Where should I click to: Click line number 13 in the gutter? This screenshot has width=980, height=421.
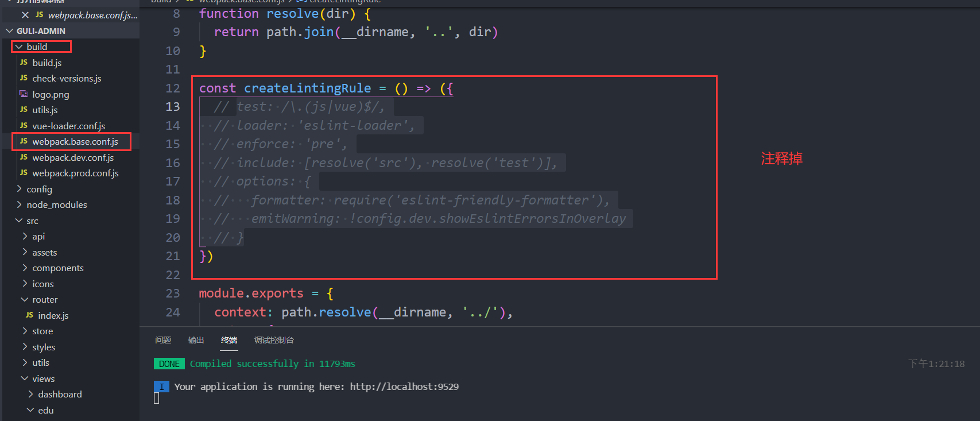tap(173, 107)
